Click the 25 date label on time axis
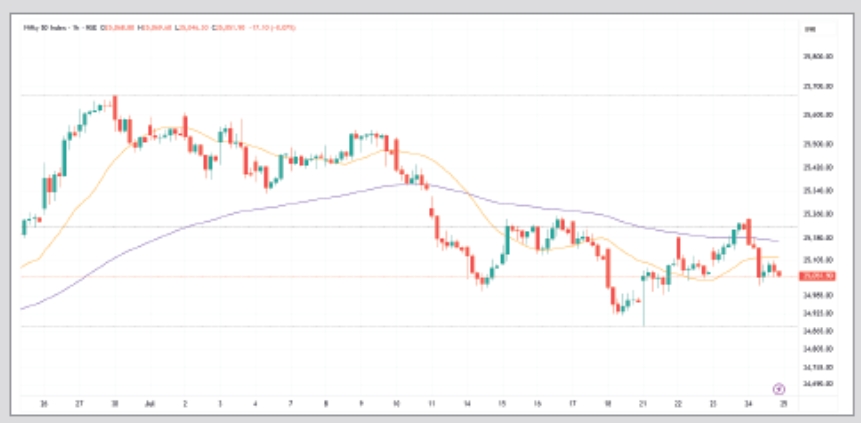 coord(783,404)
